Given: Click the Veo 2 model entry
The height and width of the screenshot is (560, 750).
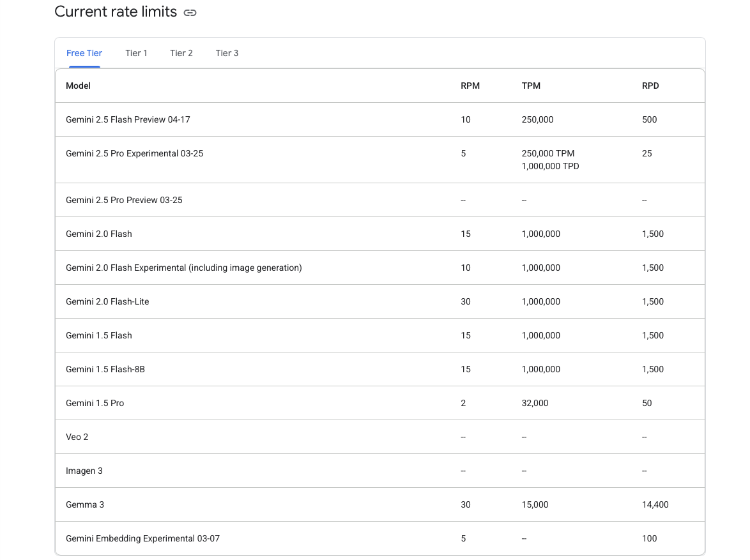Looking at the screenshot, I should (x=77, y=437).
